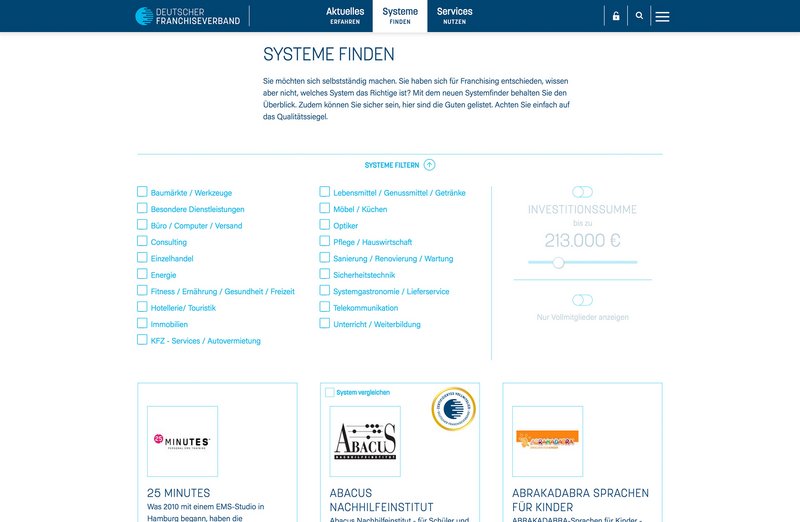This screenshot has height=522, width=800.
Task: Click the investment sum slider handle
Action: coord(559,262)
